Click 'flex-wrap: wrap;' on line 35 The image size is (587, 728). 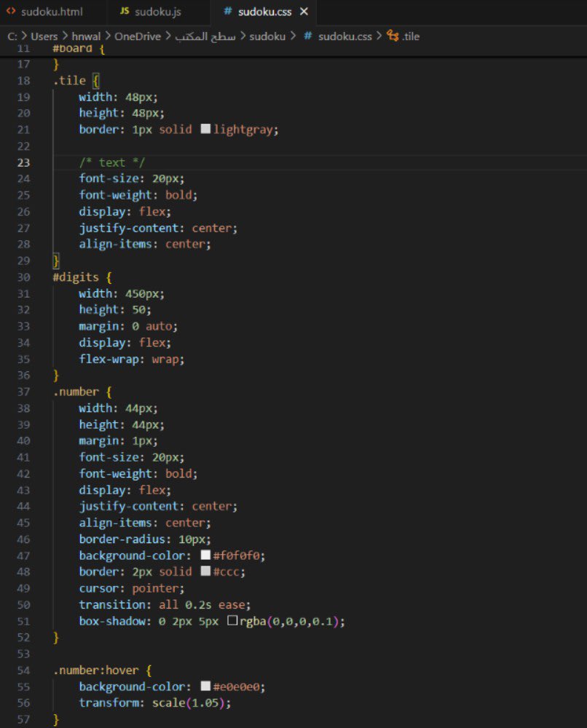pos(132,360)
